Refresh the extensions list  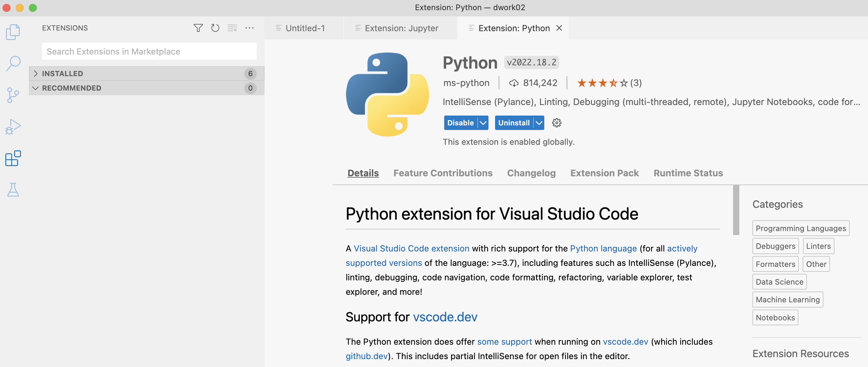pyautogui.click(x=215, y=28)
